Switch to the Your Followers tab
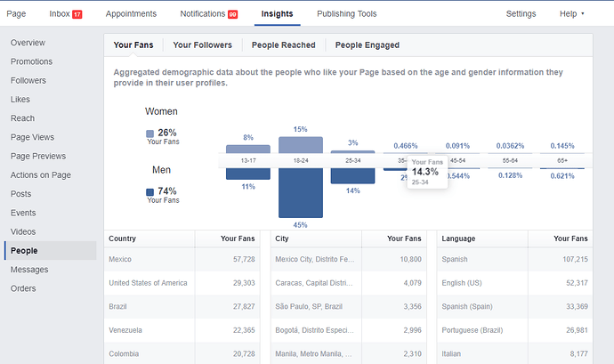This screenshot has width=614, height=364. coord(203,45)
